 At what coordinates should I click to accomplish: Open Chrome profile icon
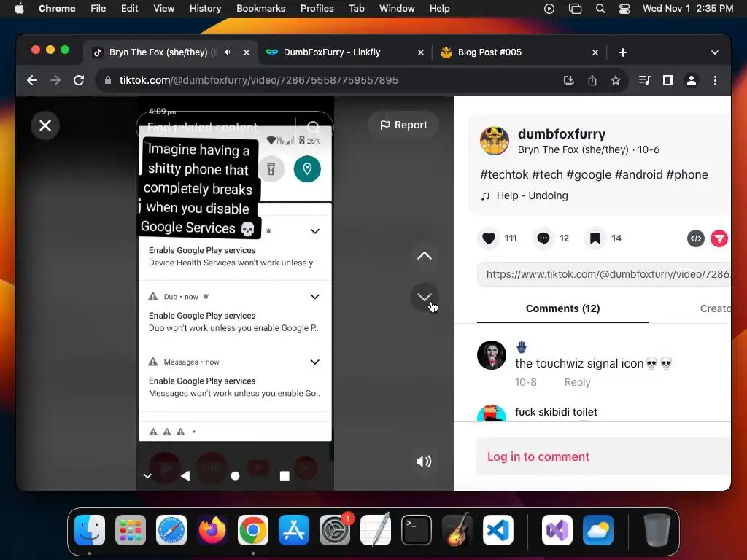pos(692,80)
